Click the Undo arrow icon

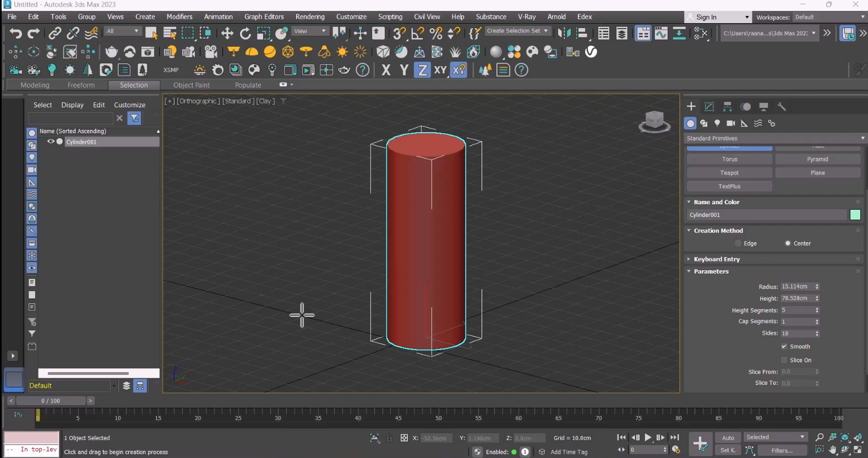coord(15,34)
